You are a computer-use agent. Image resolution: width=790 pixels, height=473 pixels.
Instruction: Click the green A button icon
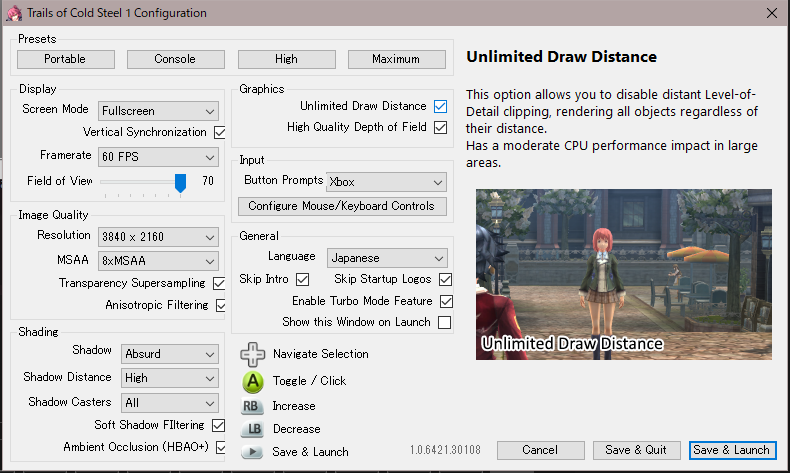[x=253, y=382]
